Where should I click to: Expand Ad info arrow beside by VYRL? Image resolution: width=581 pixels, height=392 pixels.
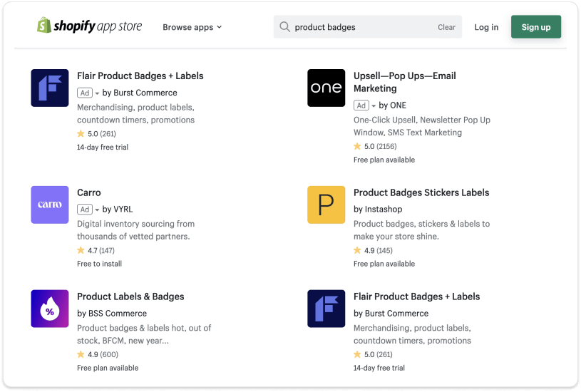point(97,210)
